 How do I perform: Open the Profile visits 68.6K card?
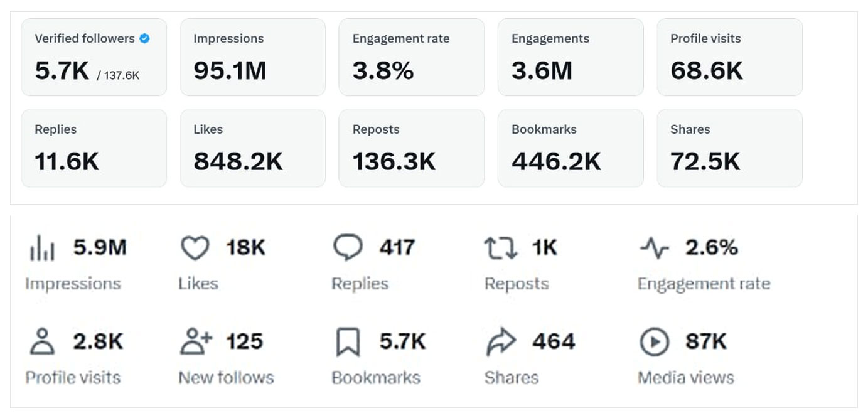point(729,57)
